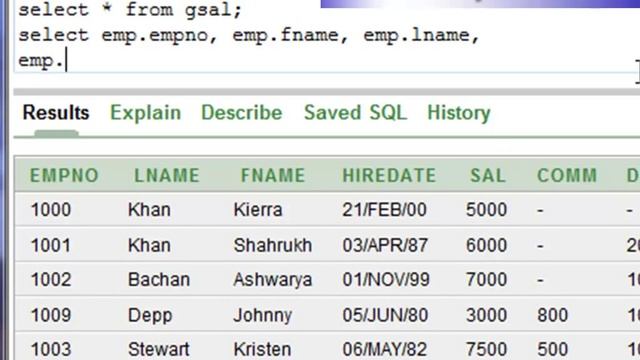Click the first name Ashwarya
640x360 pixels.
coord(273,280)
